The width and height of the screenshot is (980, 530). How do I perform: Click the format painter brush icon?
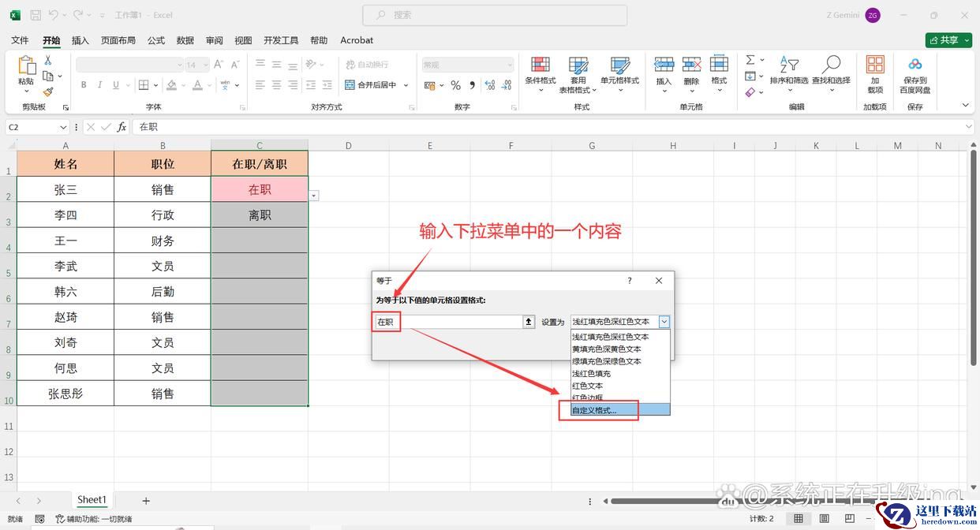coord(48,92)
